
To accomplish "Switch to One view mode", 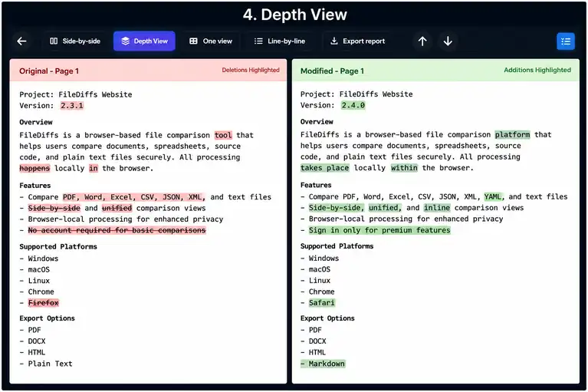I will tap(211, 41).
